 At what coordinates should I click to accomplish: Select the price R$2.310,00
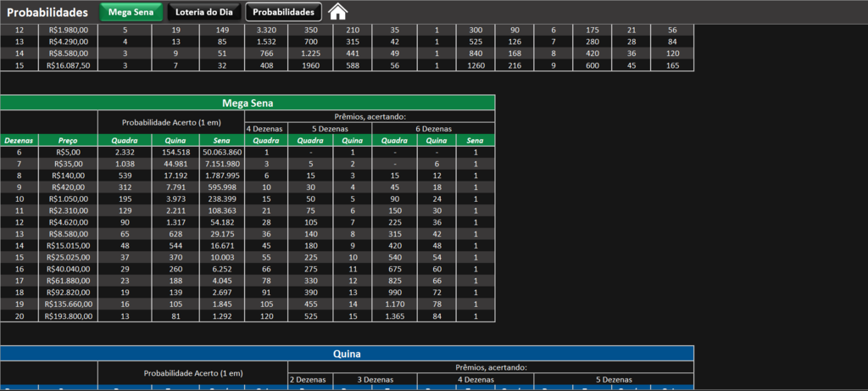68,210
